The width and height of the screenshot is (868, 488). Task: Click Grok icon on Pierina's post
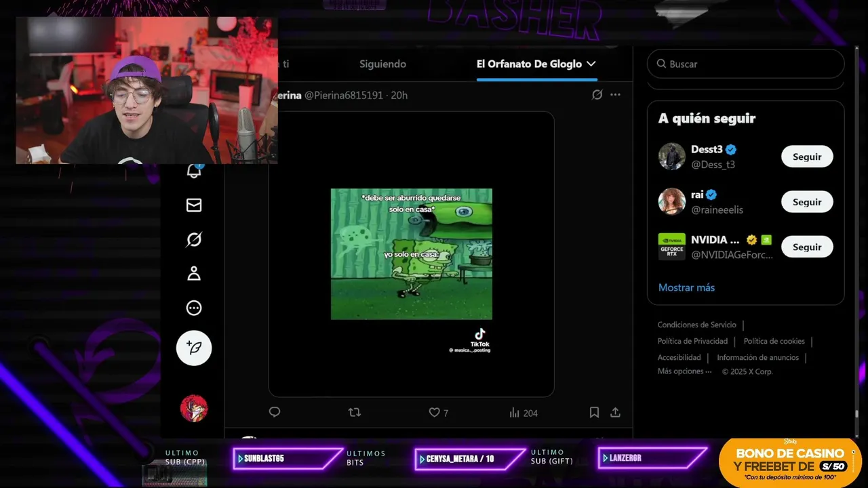[597, 95]
